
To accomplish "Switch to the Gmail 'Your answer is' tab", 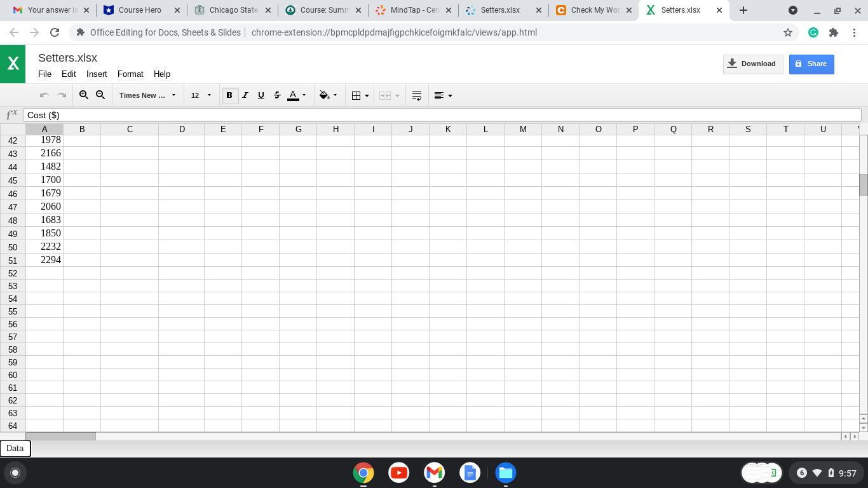I will point(51,10).
